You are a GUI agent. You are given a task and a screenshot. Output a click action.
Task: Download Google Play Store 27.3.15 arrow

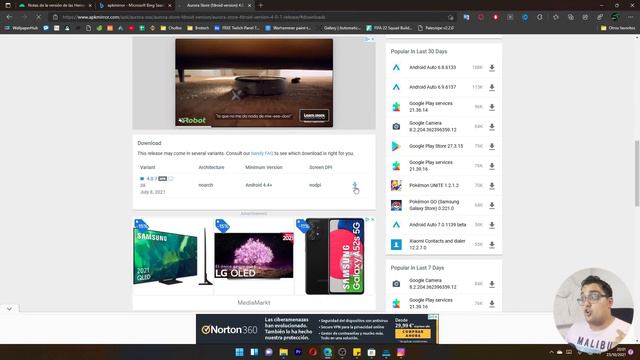pyautogui.click(x=492, y=146)
